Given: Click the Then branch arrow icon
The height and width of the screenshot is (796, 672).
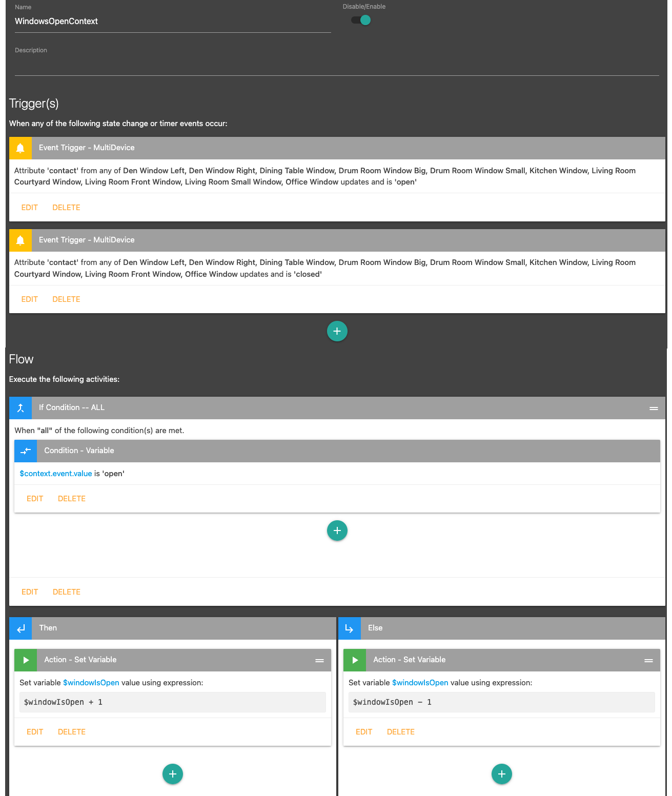Looking at the screenshot, I should click(x=21, y=628).
